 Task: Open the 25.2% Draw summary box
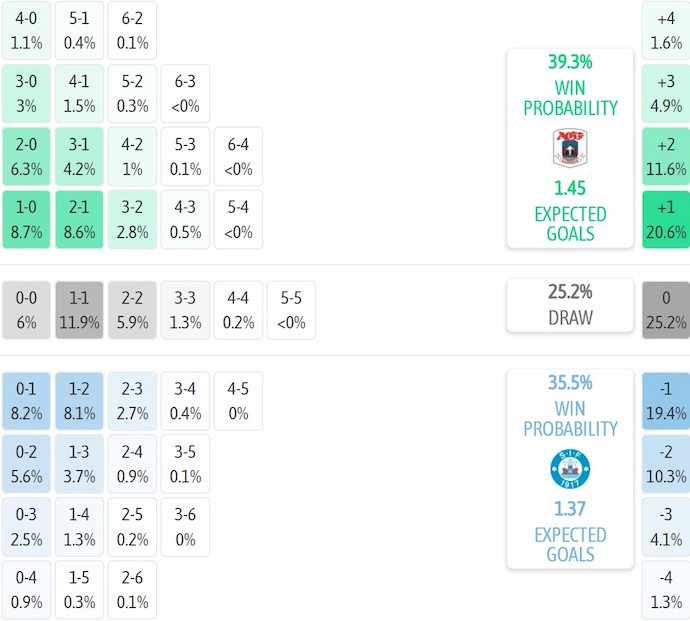pos(570,305)
